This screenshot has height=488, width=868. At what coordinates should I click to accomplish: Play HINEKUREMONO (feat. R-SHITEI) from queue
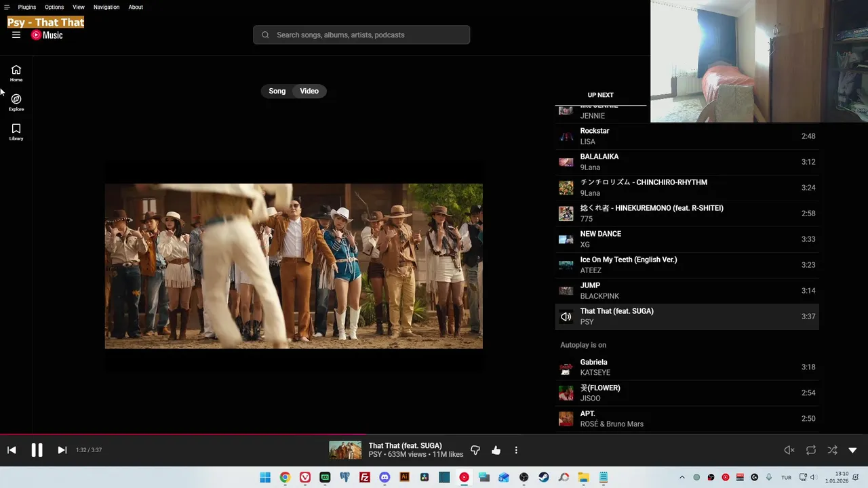point(687,213)
